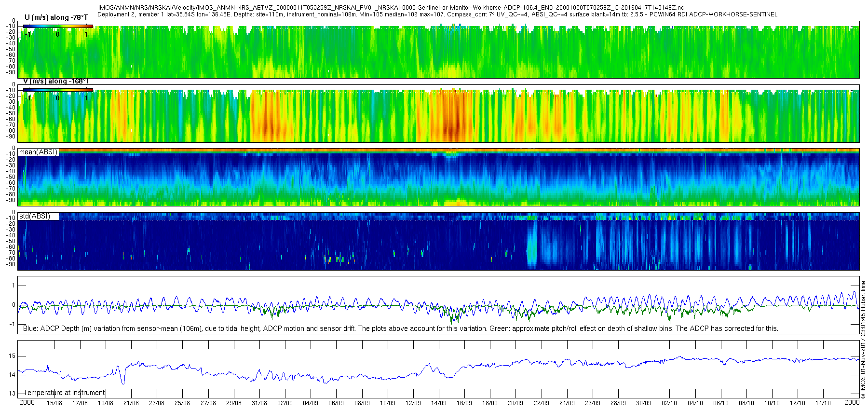Click the IMOS/ANMN file path title line

[x=391, y=8]
